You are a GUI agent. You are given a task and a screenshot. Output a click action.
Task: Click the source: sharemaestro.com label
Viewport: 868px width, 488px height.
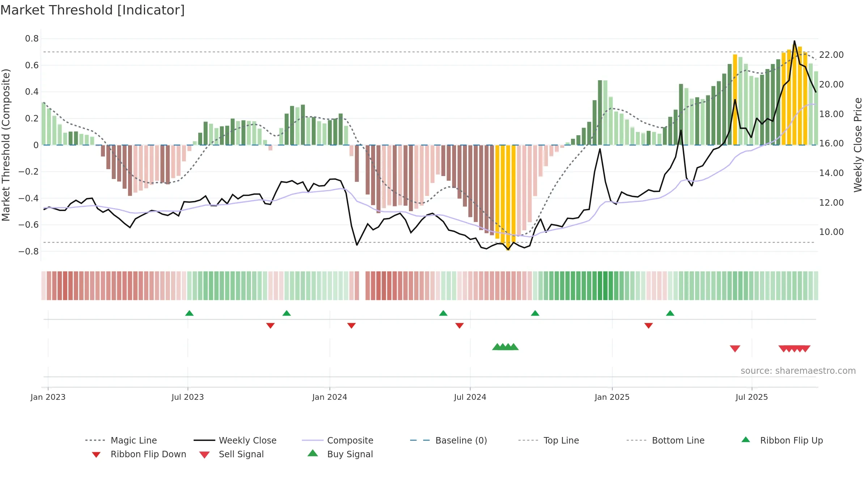tap(798, 371)
